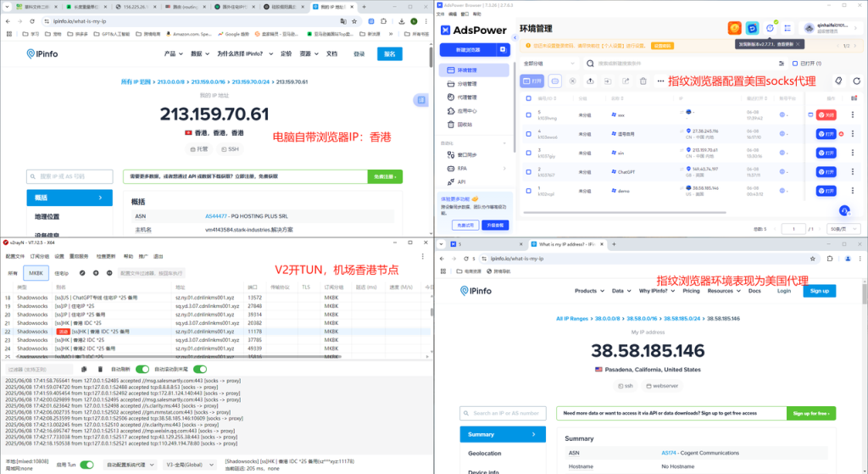Click the export upload icon in AdsPower toolbar
Screen dimensions: 868x474
coord(590,81)
